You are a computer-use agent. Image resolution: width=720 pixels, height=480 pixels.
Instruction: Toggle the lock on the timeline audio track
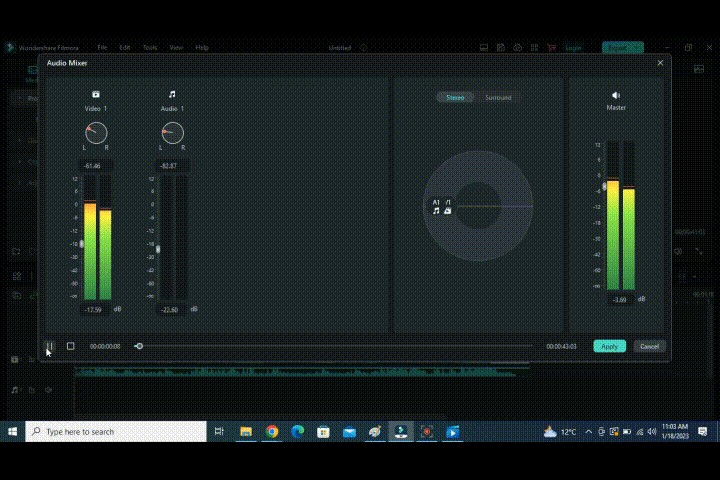pos(32,390)
